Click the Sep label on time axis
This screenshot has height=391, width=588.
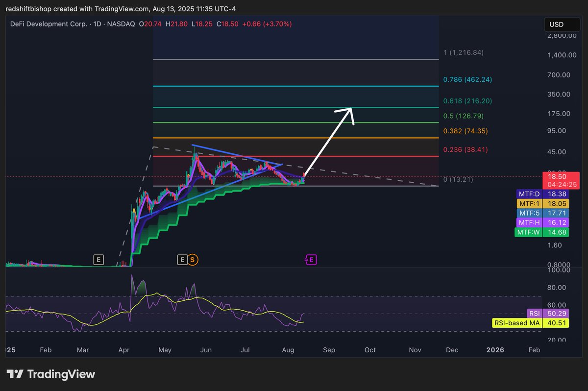pyautogui.click(x=329, y=350)
